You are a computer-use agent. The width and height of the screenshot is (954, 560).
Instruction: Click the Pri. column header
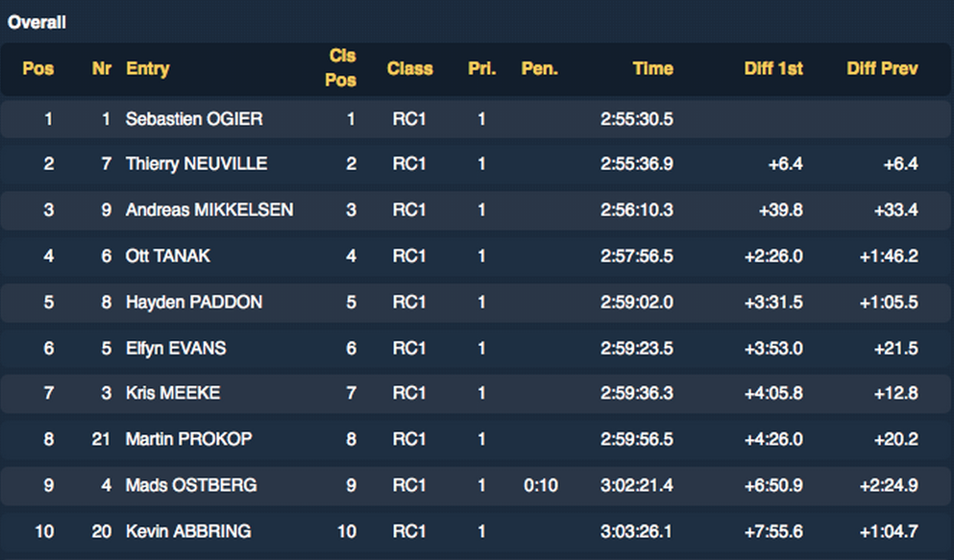481,68
